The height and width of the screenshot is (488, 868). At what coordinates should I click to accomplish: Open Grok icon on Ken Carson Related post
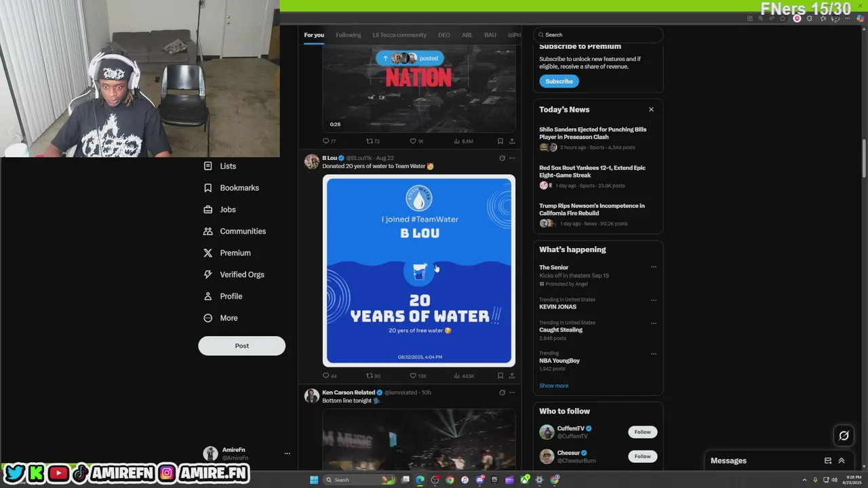pyautogui.click(x=502, y=392)
